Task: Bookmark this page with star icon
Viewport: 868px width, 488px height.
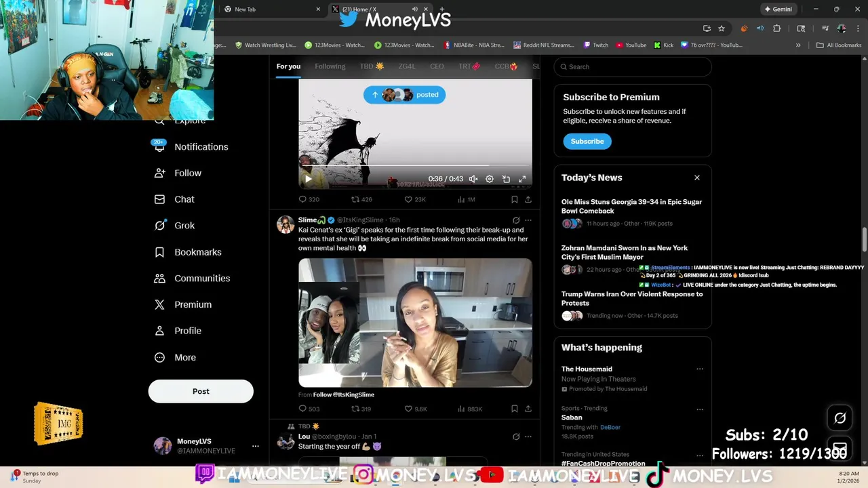Action: click(x=722, y=28)
